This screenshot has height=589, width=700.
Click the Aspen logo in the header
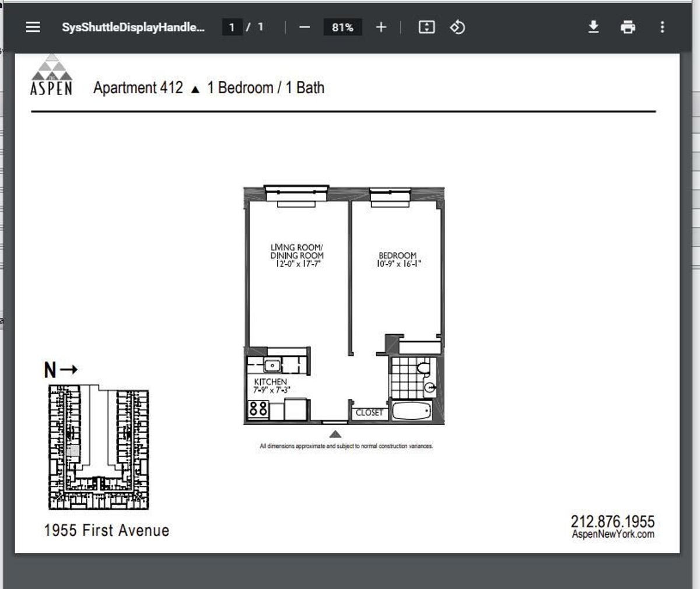pyautogui.click(x=51, y=74)
